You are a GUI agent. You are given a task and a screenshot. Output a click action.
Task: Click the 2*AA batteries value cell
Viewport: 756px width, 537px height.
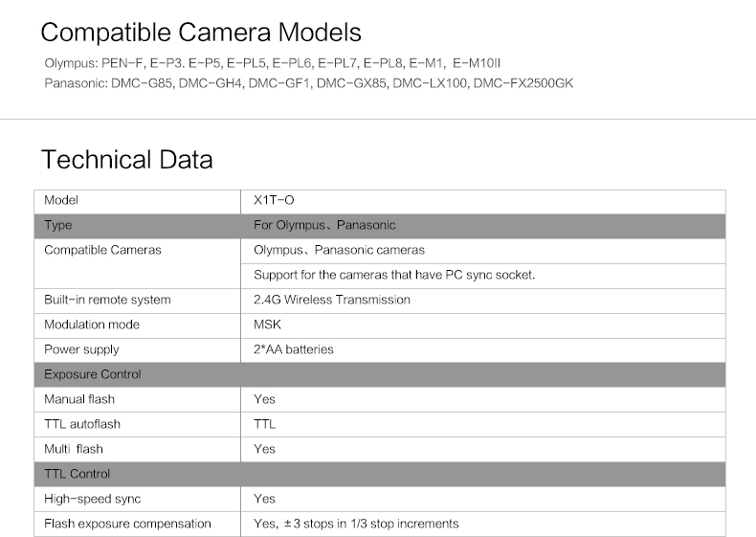click(x=293, y=349)
